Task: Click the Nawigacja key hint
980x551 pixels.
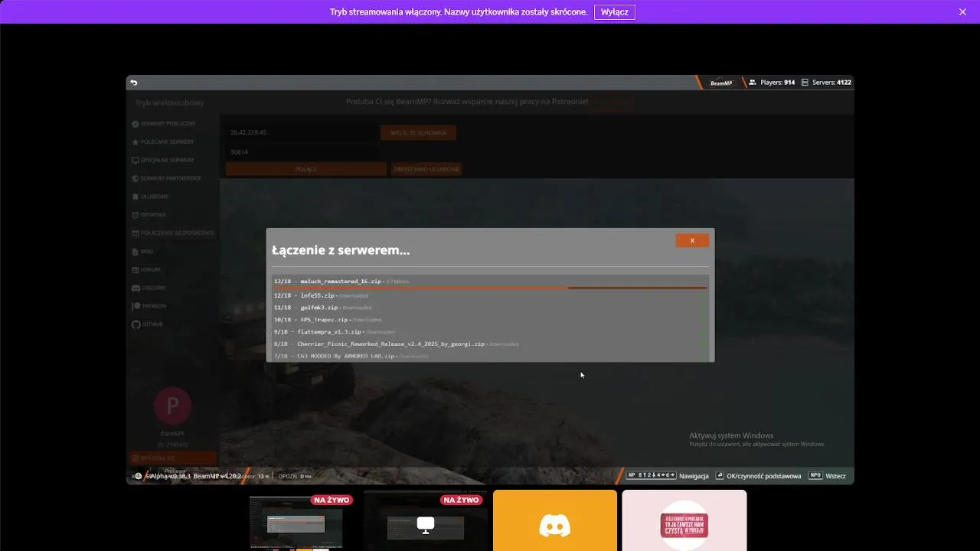Action: point(668,475)
